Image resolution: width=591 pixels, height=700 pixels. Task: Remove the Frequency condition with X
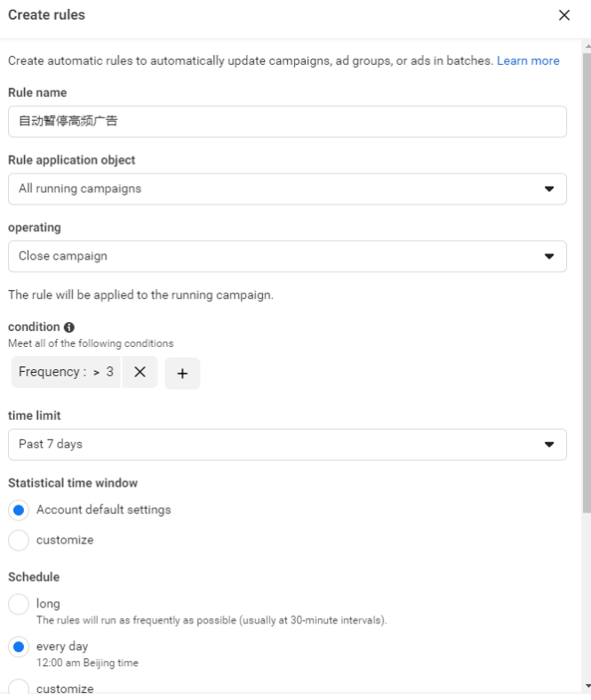pyautogui.click(x=140, y=372)
